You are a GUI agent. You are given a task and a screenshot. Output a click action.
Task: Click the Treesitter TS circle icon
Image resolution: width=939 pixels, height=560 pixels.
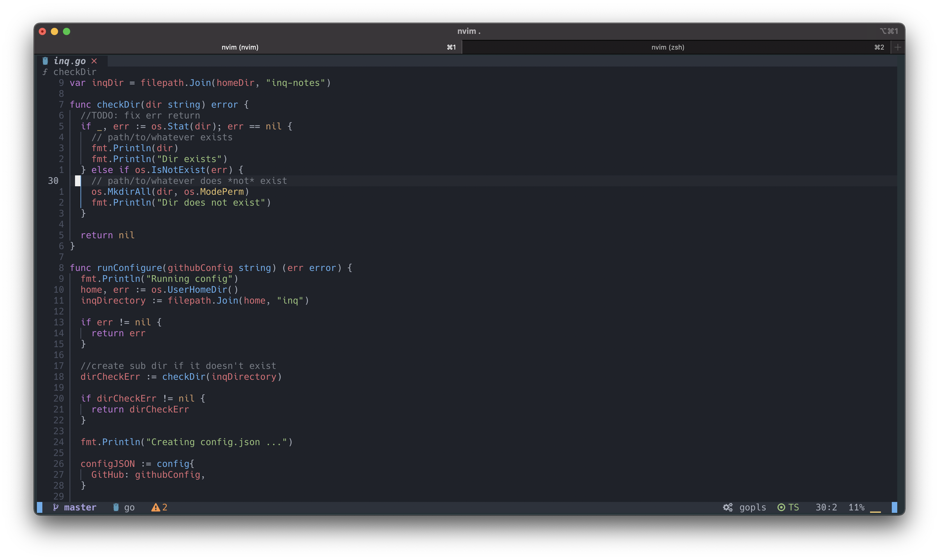click(781, 507)
